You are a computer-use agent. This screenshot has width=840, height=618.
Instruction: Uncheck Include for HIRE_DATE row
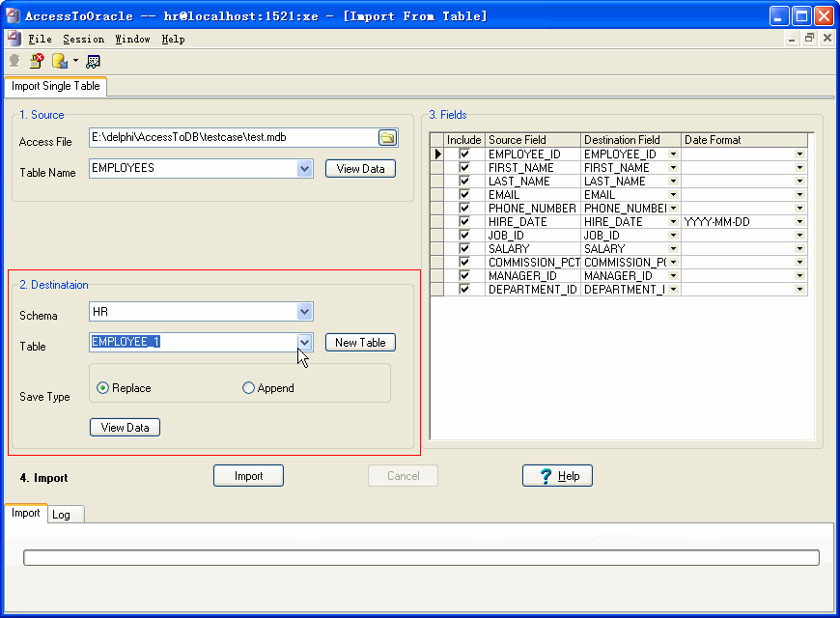464,221
